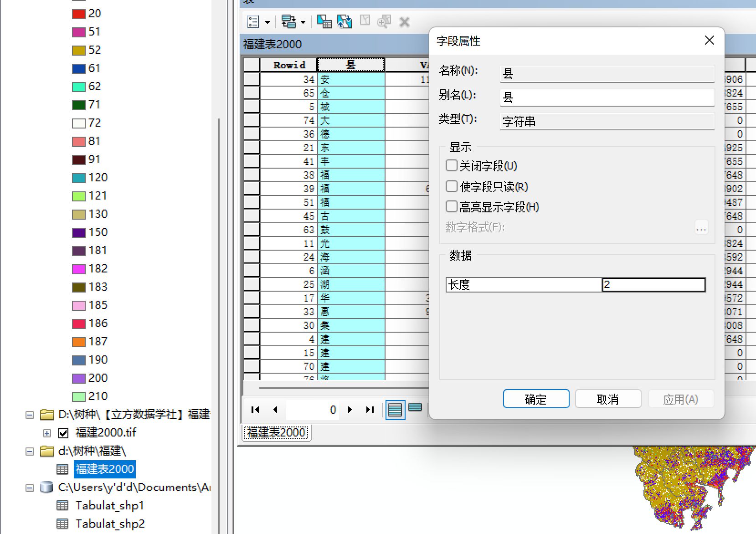This screenshot has width=756, height=534.
Task: Show all records view button
Action: click(395, 410)
